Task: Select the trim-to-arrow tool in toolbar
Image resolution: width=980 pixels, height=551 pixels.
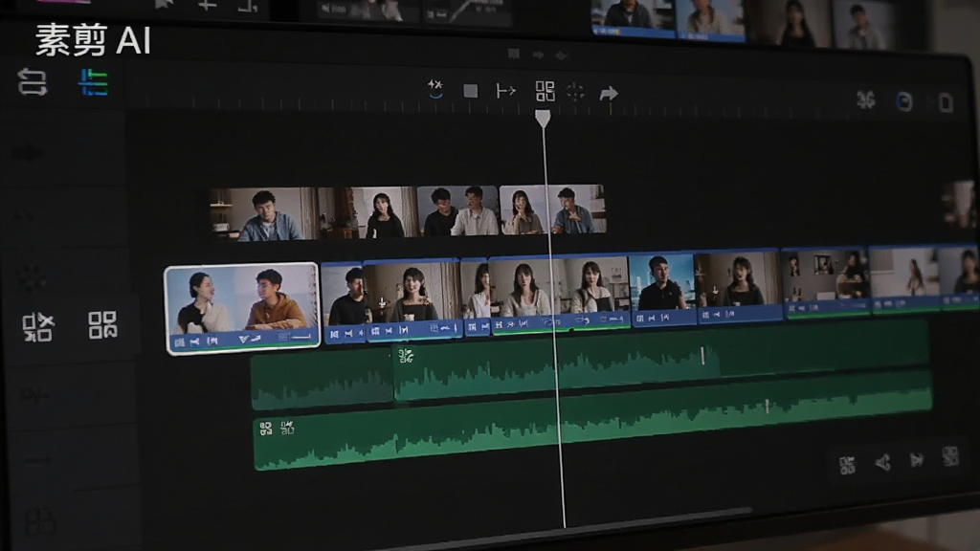Action: (505, 91)
